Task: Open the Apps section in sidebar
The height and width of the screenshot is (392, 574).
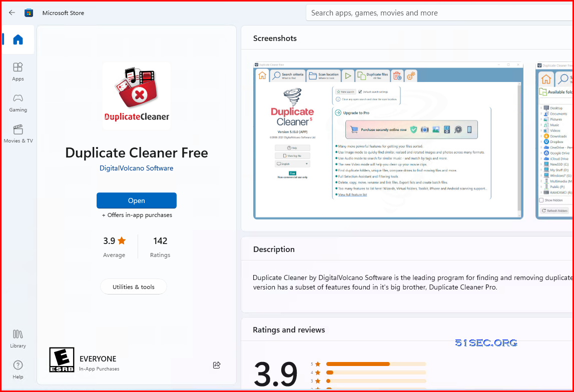Action: click(x=18, y=72)
